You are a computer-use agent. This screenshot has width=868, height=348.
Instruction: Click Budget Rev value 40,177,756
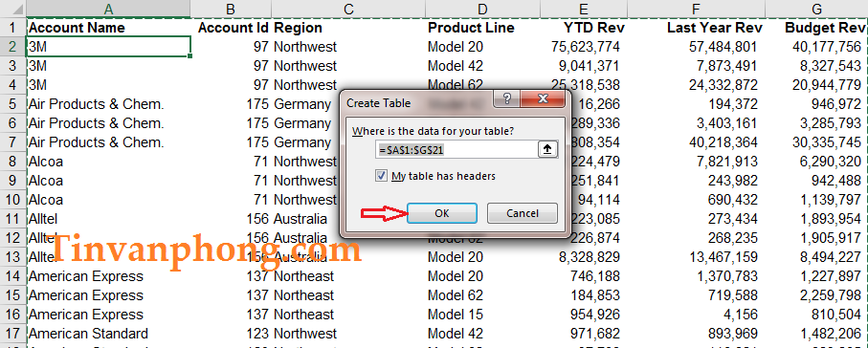(827, 47)
